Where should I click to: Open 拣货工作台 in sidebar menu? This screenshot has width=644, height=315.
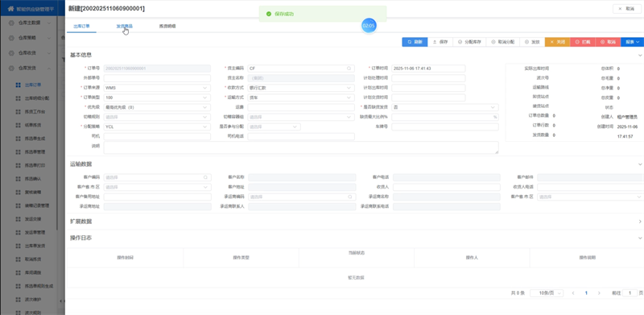pos(35,112)
